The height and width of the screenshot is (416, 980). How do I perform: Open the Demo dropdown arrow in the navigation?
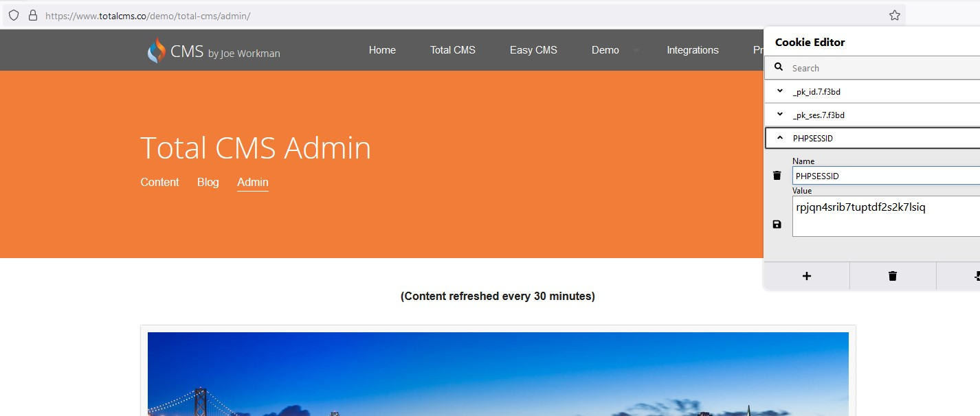coord(636,50)
